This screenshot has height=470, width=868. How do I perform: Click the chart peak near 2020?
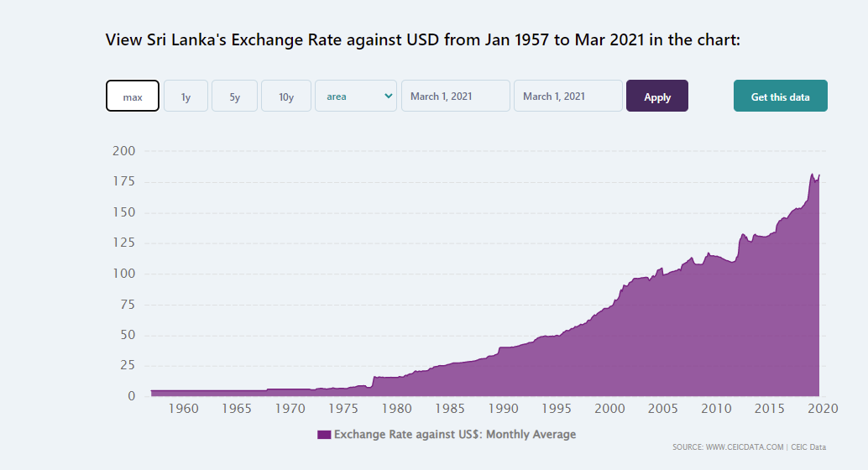[x=813, y=175]
